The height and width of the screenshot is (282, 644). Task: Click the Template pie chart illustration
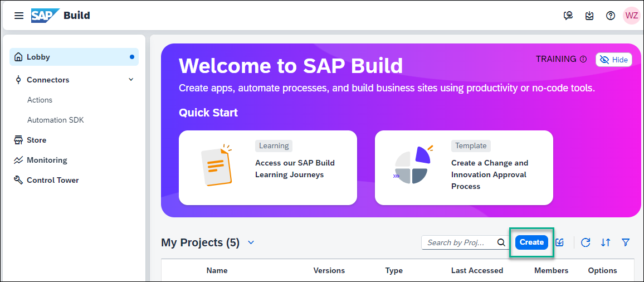[x=413, y=165]
